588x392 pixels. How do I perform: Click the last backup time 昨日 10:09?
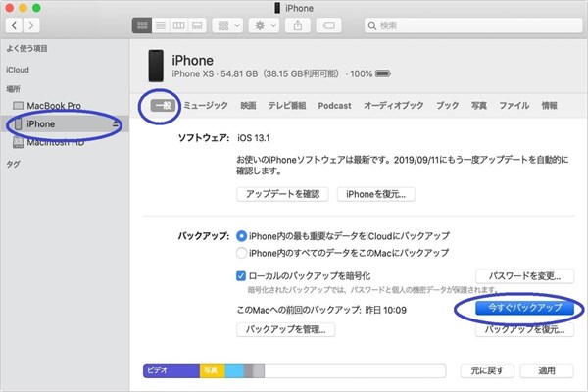(x=385, y=310)
